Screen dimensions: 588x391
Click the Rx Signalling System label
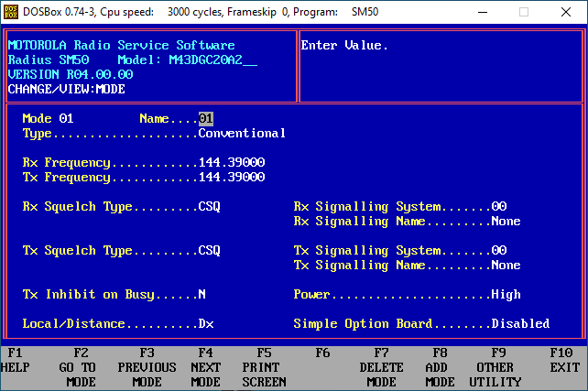(x=367, y=207)
